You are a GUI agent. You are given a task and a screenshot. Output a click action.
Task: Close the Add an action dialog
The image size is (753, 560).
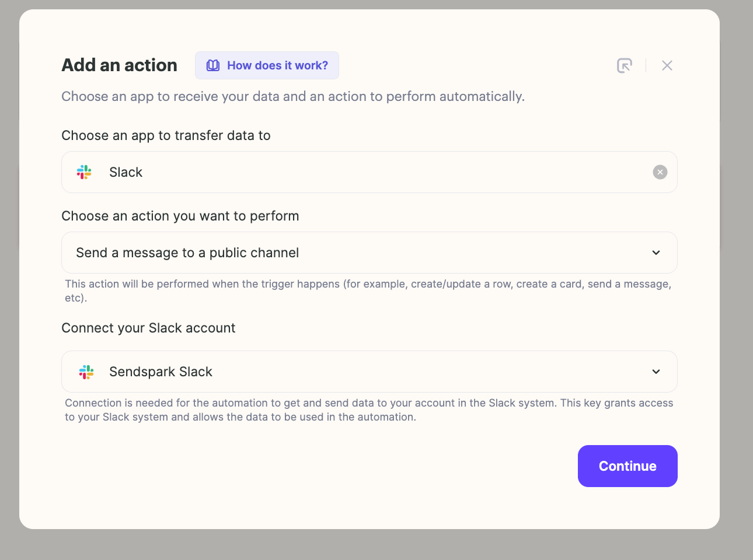pos(667,65)
